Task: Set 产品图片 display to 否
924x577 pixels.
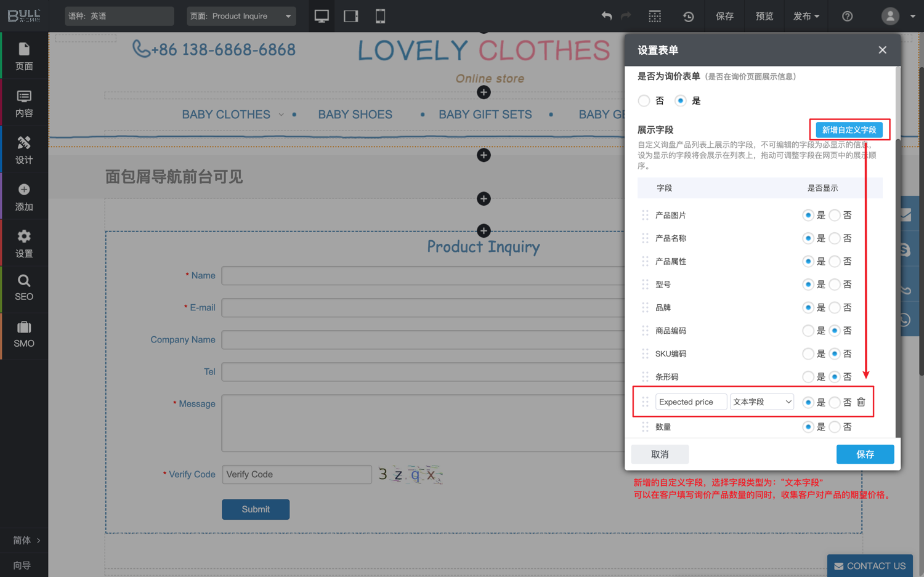Action: tap(835, 215)
